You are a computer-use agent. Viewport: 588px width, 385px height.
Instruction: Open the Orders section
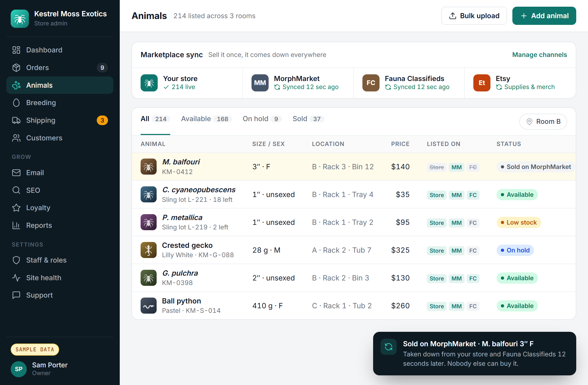coord(60,68)
